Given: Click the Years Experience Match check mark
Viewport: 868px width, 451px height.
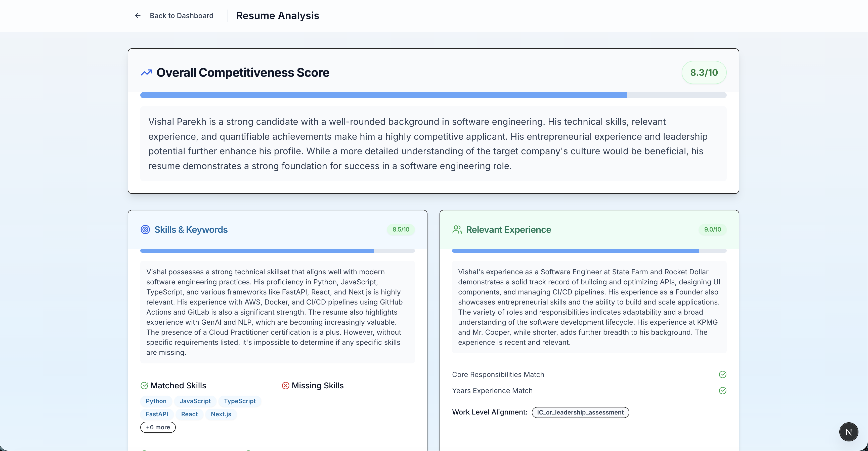Looking at the screenshot, I should point(722,391).
